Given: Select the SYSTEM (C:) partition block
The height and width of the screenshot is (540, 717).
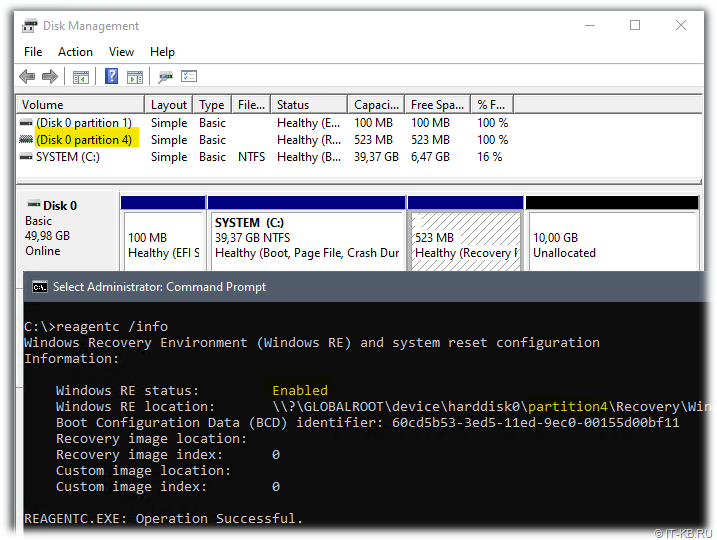Looking at the screenshot, I should 306,234.
